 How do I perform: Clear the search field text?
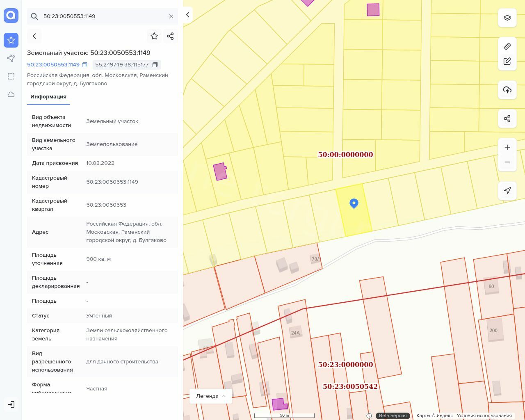pyautogui.click(x=171, y=16)
